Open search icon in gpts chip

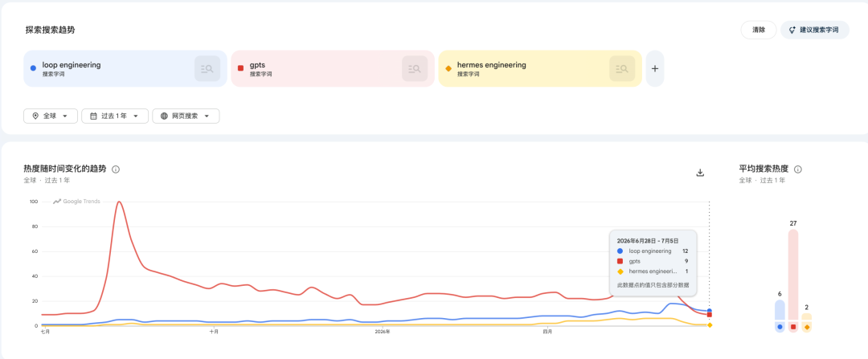(415, 68)
